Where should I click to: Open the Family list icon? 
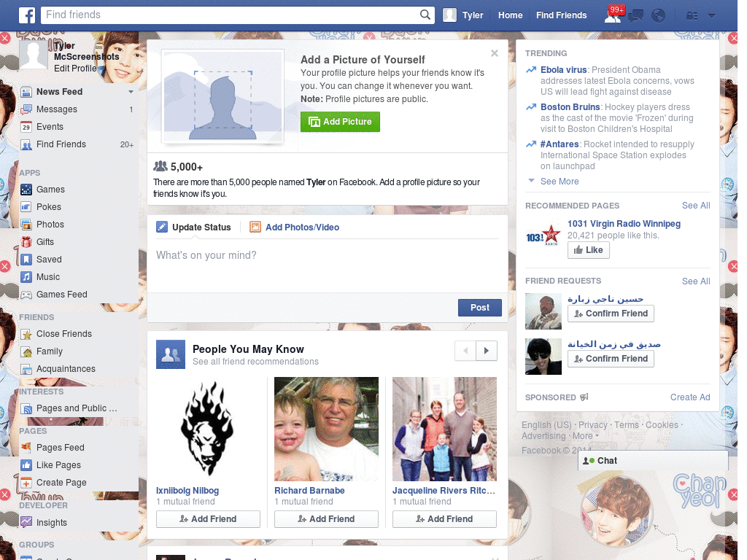[x=26, y=352]
